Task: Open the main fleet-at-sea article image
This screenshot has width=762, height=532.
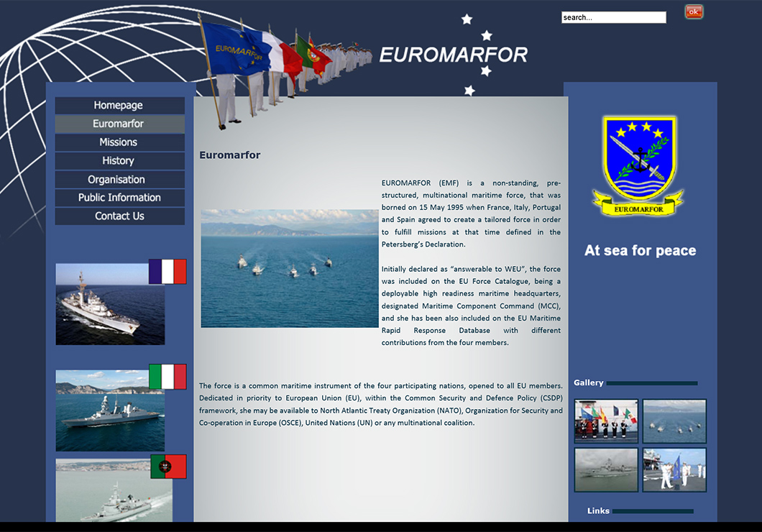Action: point(290,268)
